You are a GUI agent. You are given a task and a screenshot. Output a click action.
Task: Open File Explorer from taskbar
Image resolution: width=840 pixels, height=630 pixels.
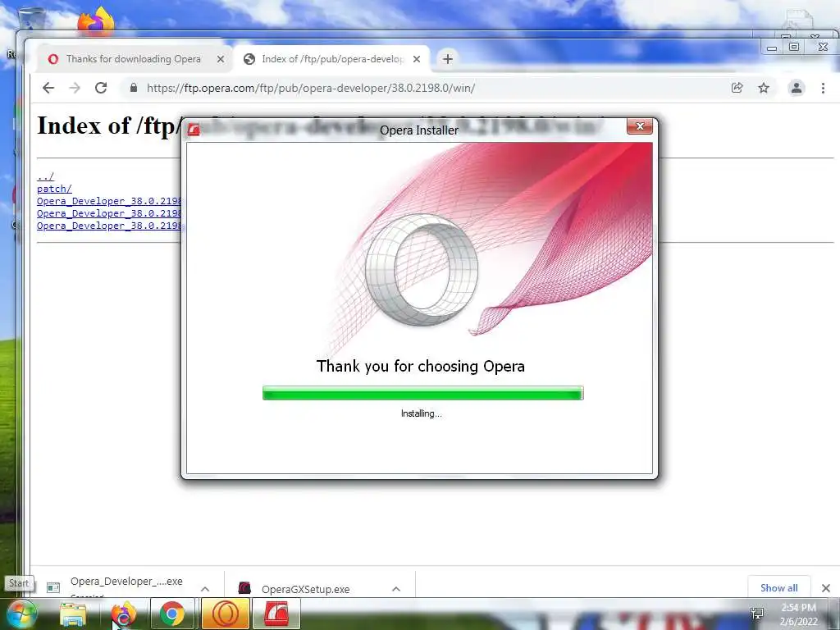[x=73, y=614]
